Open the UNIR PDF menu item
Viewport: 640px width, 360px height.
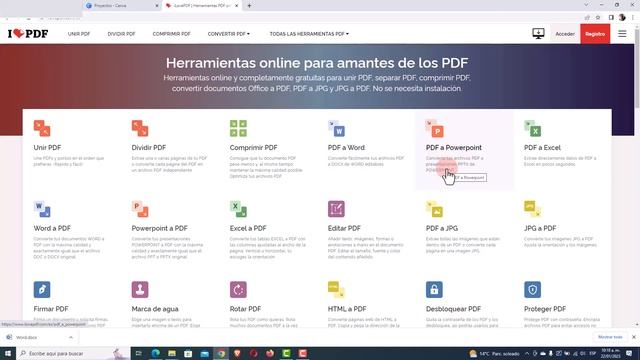[x=79, y=34]
